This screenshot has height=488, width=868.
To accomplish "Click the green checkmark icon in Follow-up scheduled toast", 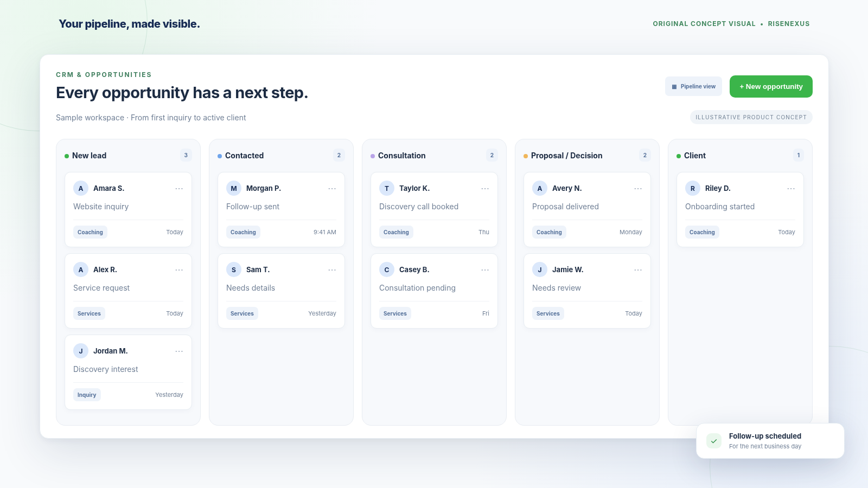I will pos(714,441).
